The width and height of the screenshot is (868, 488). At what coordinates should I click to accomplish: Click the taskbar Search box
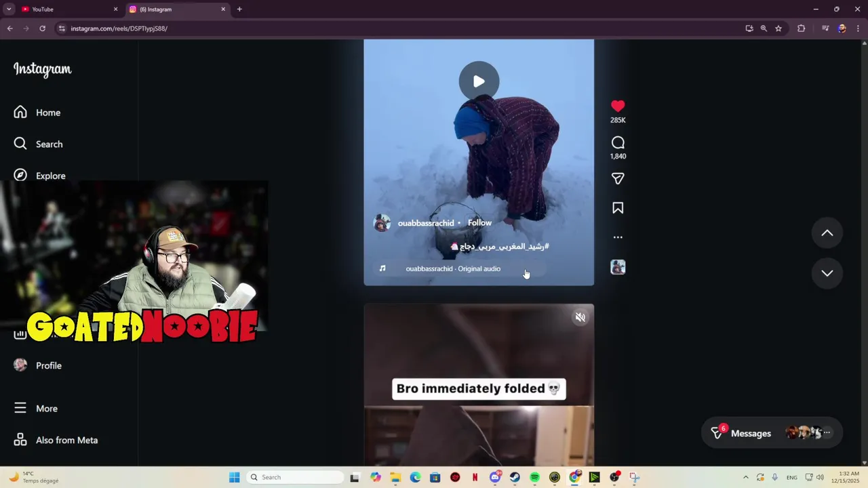click(x=295, y=477)
